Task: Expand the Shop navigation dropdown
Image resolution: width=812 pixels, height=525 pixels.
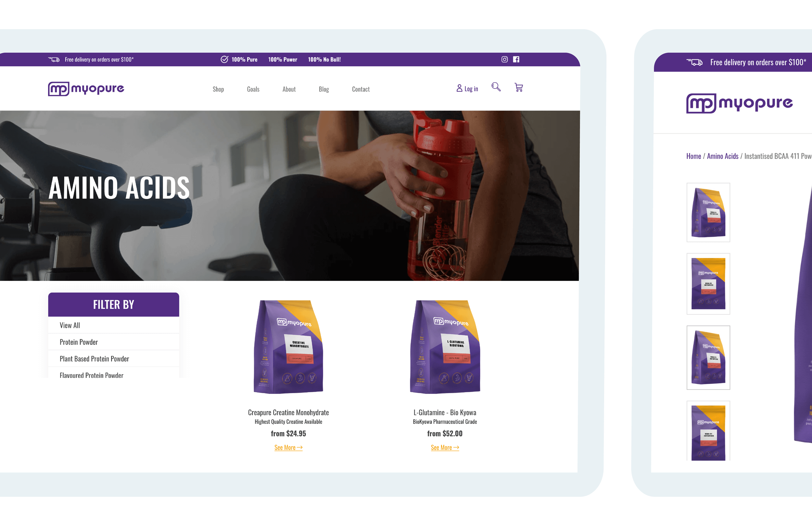Action: [218, 89]
